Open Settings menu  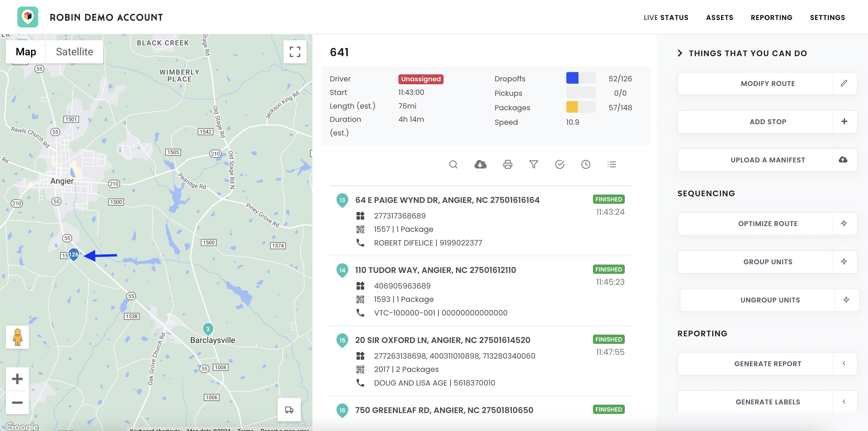827,18
